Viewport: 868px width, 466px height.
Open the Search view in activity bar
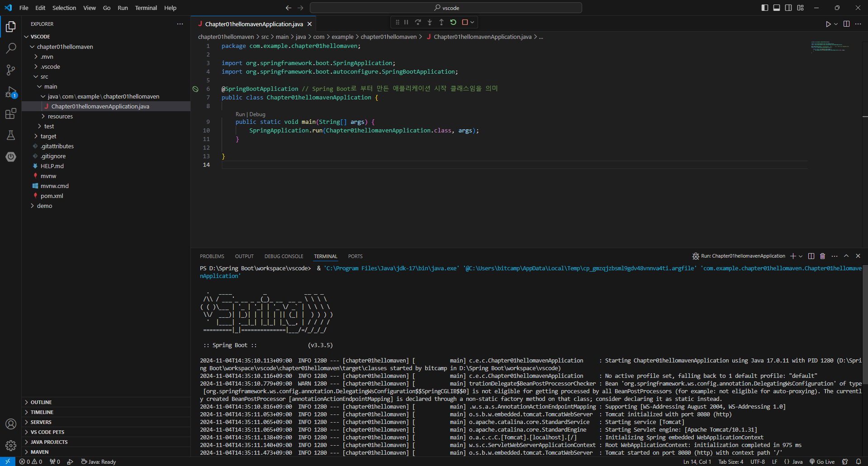point(11,48)
